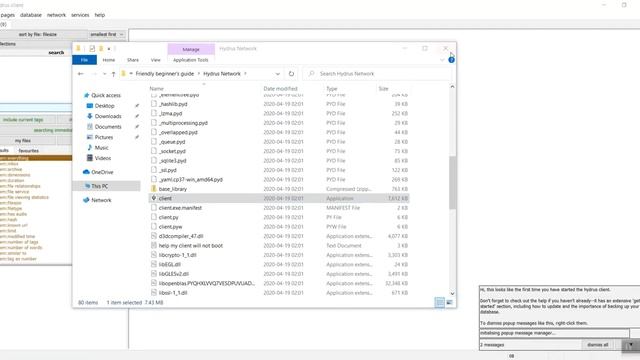Select the libEGL.dll file

169,264
